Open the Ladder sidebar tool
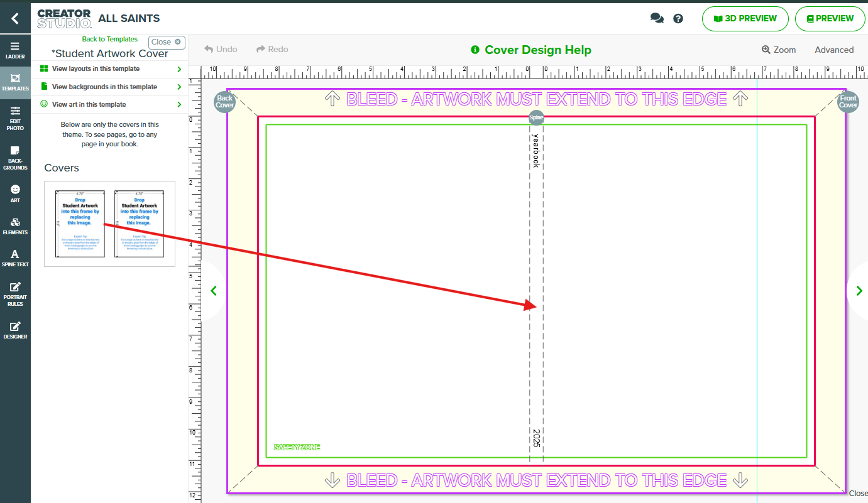Image resolution: width=868 pixels, height=503 pixels. (15, 50)
